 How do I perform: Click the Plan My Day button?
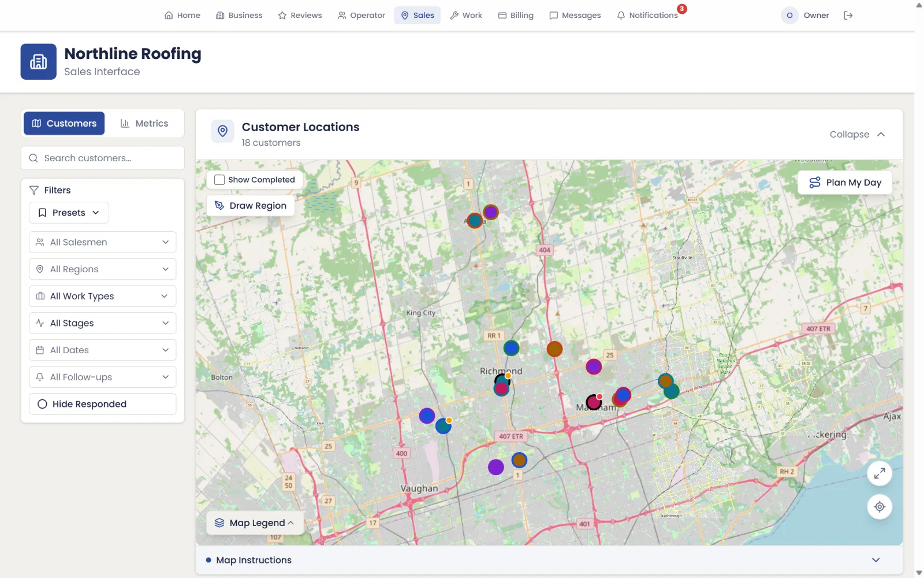pos(845,183)
